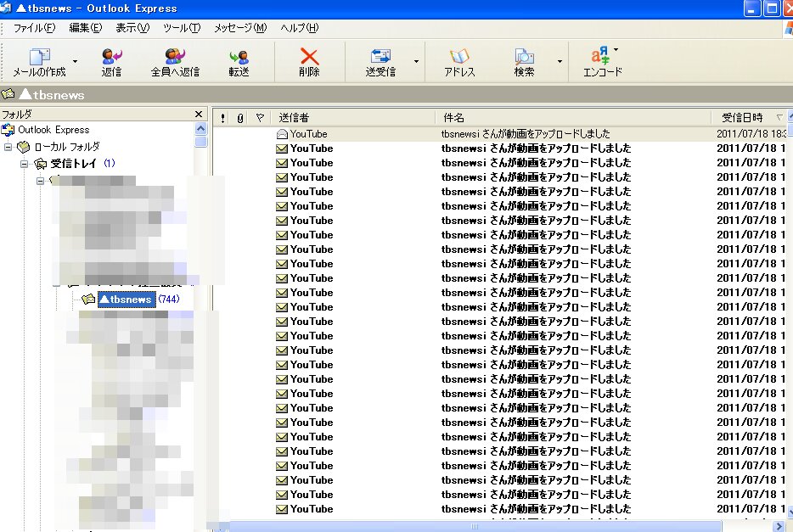Click the Encoding (エンコード) icon

[x=600, y=57]
